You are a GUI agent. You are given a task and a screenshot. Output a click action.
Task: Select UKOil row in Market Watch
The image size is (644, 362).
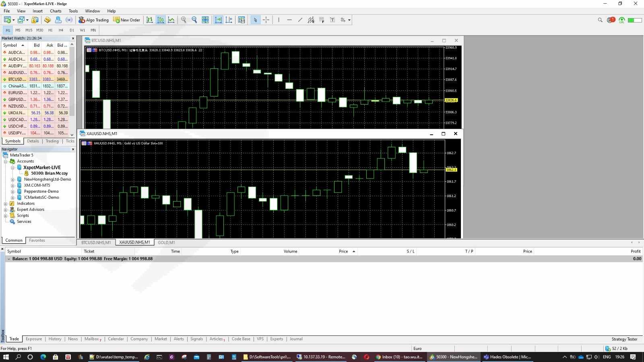click(35, 113)
